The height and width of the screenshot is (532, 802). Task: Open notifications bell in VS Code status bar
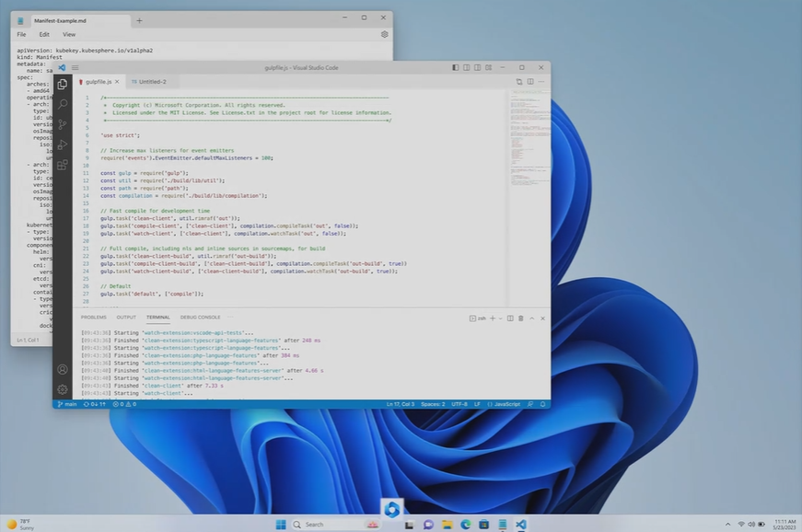[x=542, y=404]
